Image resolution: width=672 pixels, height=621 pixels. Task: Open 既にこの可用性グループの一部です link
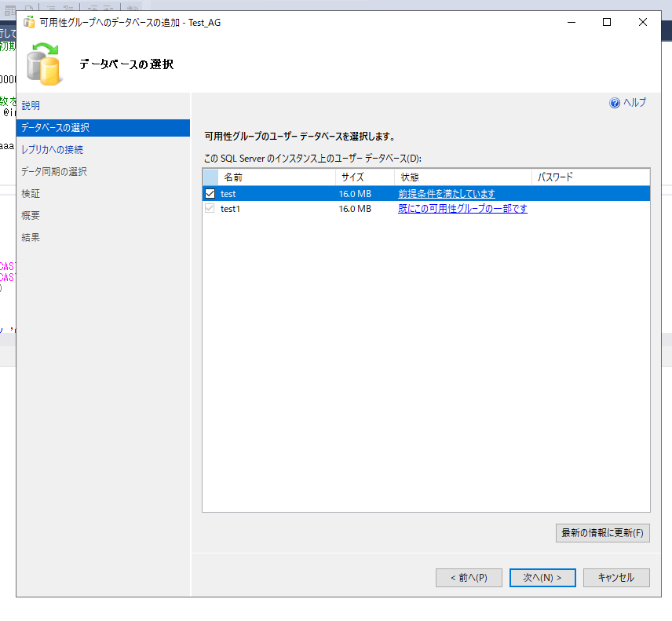click(462, 209)
